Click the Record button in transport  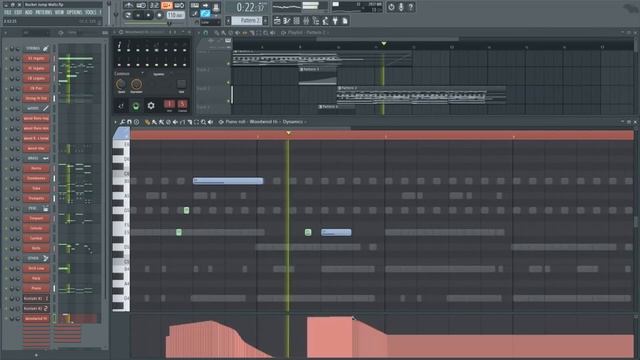click(160, 15)
